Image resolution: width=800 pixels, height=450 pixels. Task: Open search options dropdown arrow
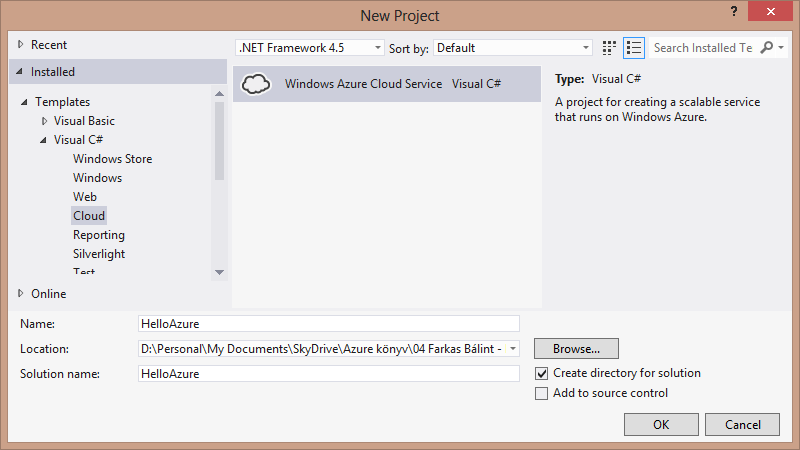pos(781,47)
